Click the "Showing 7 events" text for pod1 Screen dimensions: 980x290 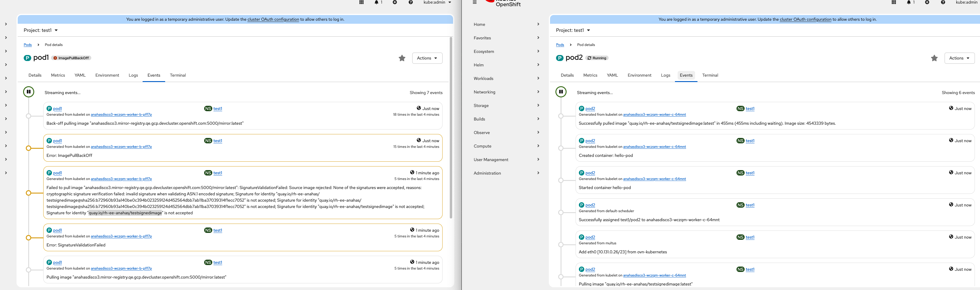(426, 93)
